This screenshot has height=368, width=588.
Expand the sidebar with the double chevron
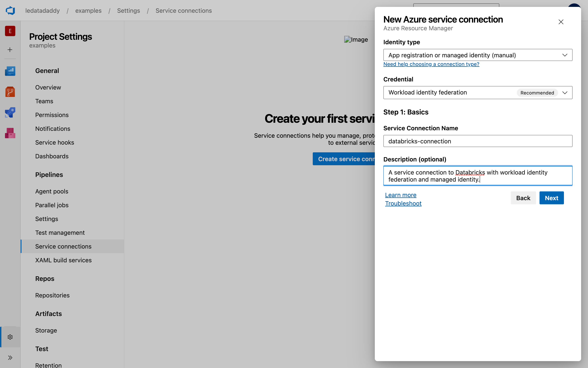tap(10, 358)
